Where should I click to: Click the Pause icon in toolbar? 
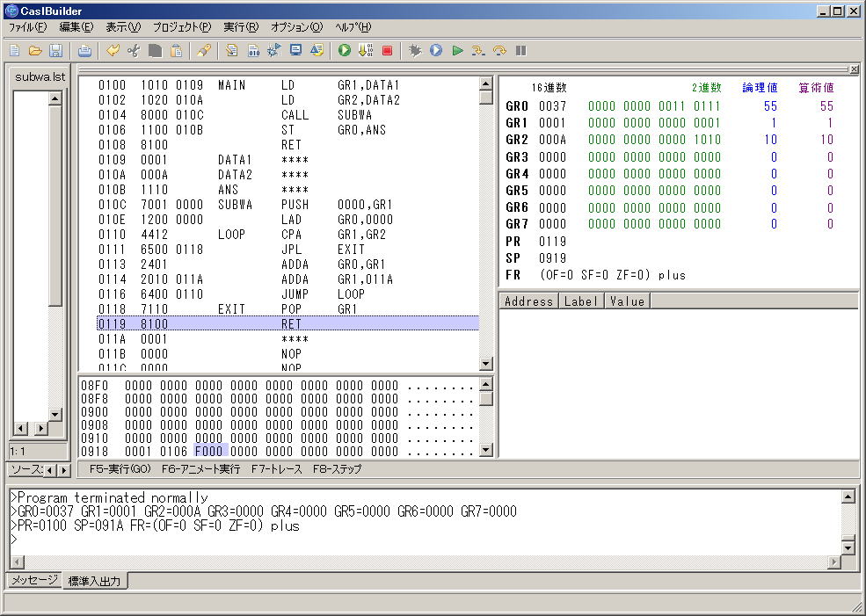tap(521, 51)
